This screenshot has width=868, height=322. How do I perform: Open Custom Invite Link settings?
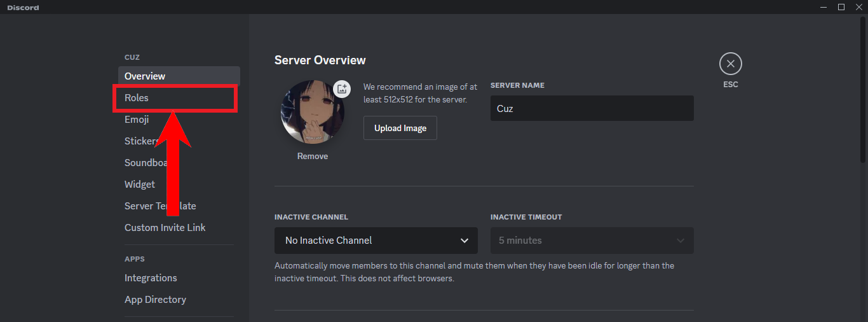(179, 228)
